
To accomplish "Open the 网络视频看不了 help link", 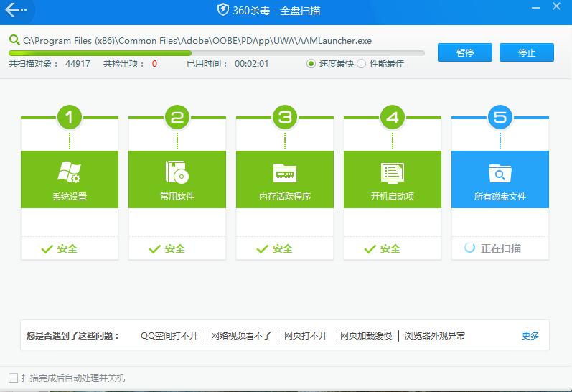I will pyautogui.click(x=241, y=335).
